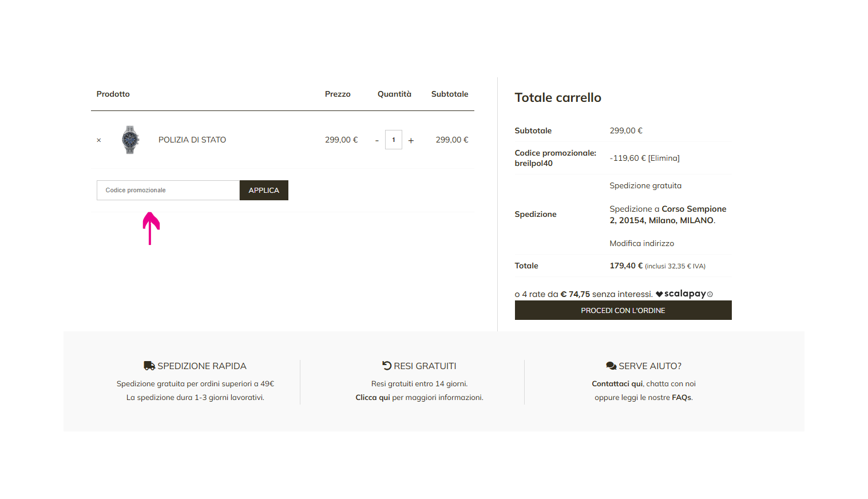
Task: Open the Clicca qui returns link
Action: click(372, 397)
